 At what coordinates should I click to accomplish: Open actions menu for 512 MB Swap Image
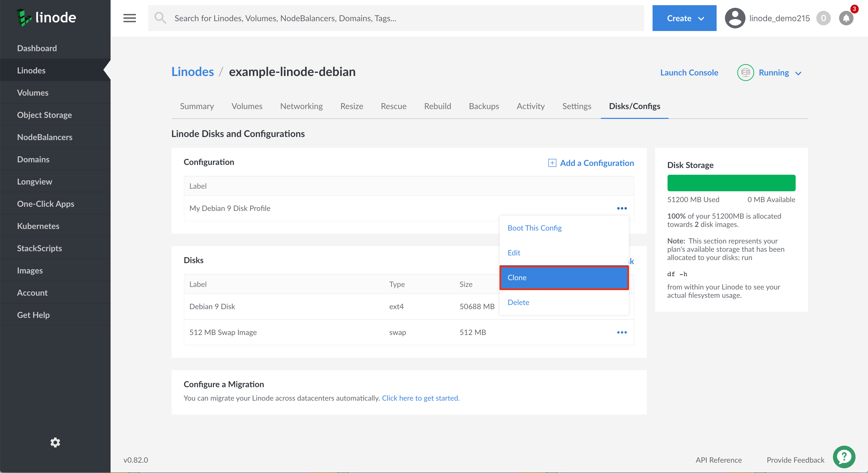pos(622,332)
